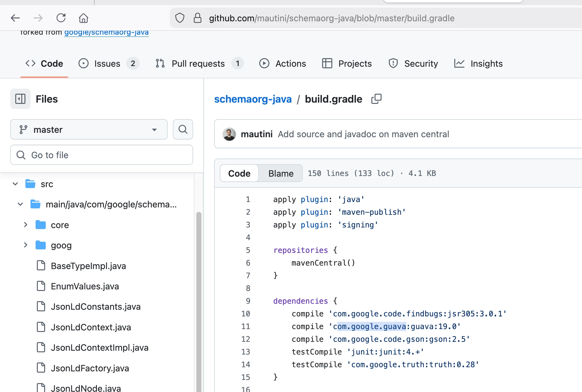Open the browser home page icon
Screen dimensions: 582x392
(84, 18)
